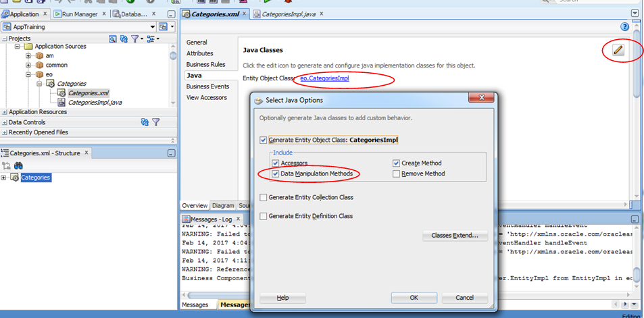Image resolution: width=644 pixels, height=318 pixels.
Task: Click the filter icon in Data Controls
Action: click(x=156, y=122)
